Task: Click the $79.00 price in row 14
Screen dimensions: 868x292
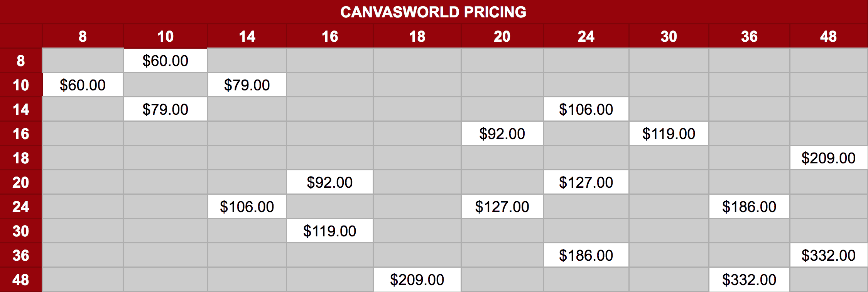Action: (165, 109)
